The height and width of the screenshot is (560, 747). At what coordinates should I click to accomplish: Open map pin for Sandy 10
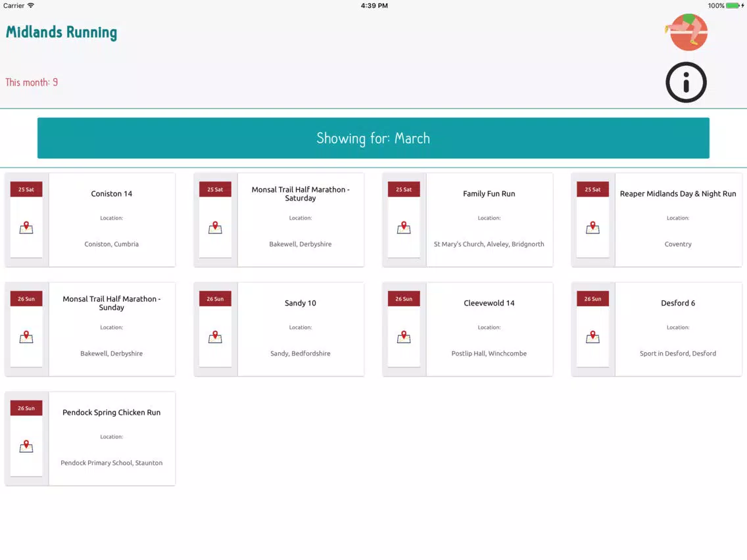point(215,337)
